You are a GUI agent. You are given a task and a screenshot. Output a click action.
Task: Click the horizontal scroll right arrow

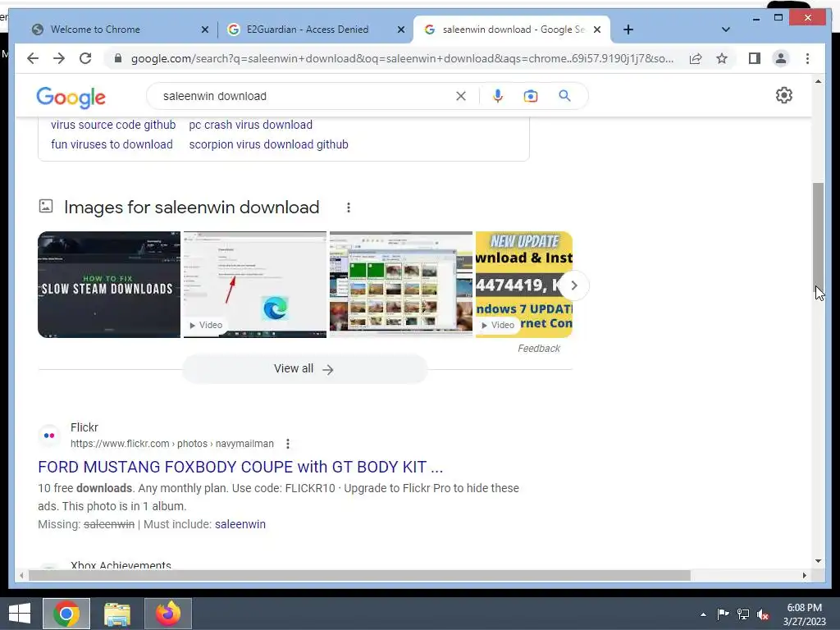click(x=804, y=575)
